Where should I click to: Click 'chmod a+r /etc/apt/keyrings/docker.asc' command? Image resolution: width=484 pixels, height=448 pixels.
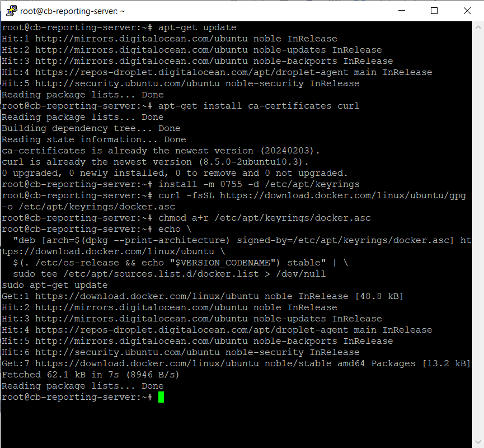(x=265, y=218)
